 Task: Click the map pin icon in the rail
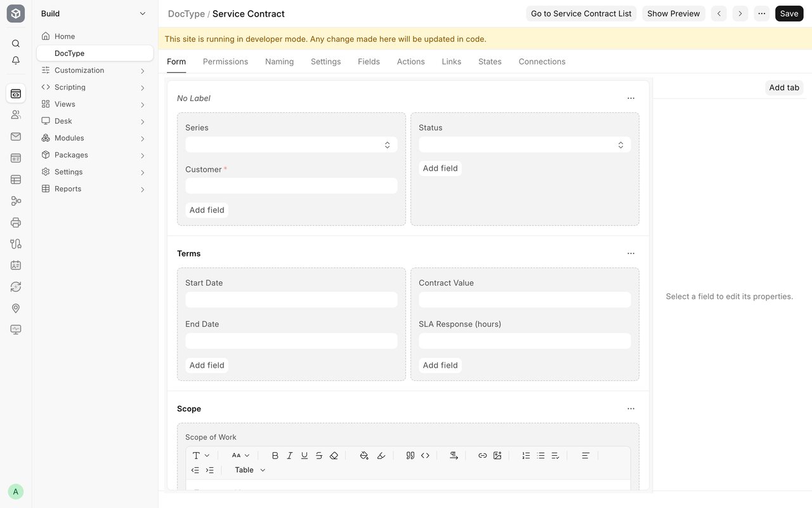[16, 308]
